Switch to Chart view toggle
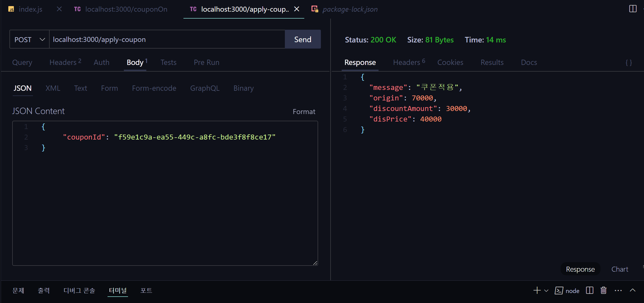Viewport: 644px width, 303px height. pyautogui.click(x=620, y=269)
